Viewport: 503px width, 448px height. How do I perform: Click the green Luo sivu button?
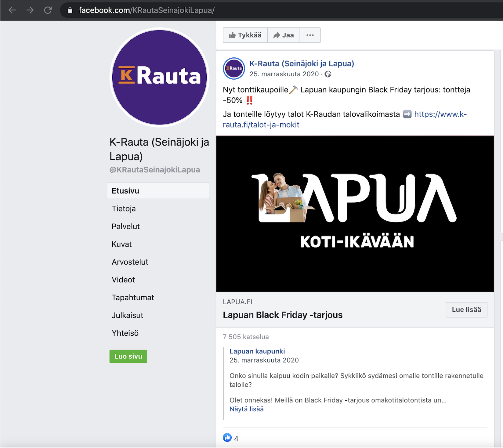[x=128, y=356]
